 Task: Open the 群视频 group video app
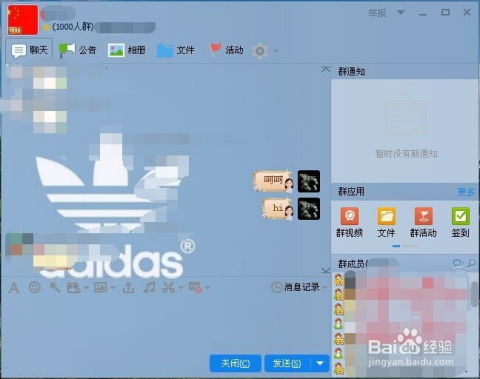tap(349, 222)
